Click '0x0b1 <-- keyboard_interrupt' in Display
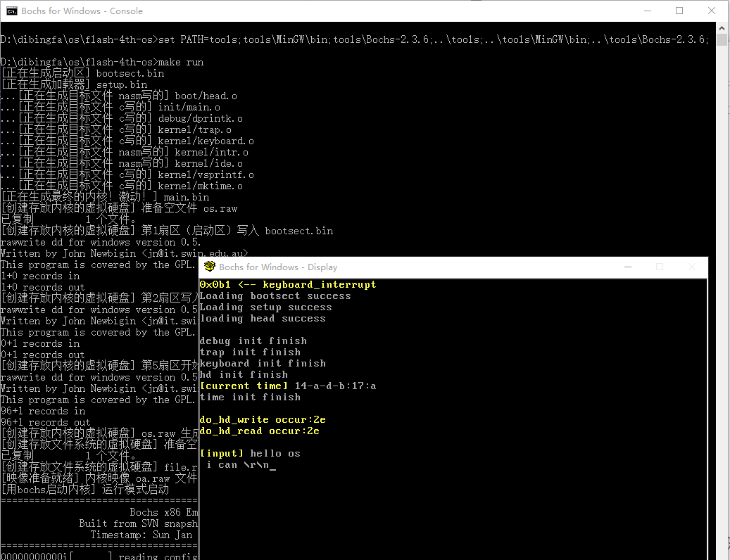 click(288, 285)
